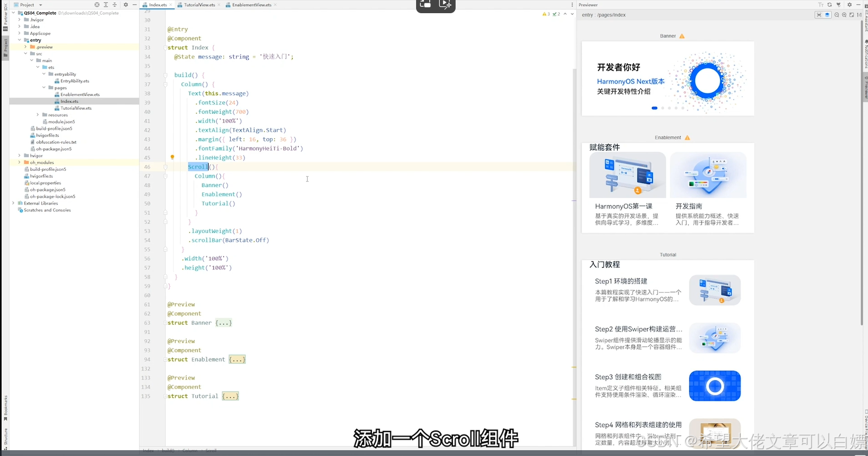Click the yellow lightbulb quick-fix icon
The height and width of the screenshot is (456, 868).
[172, 157]
